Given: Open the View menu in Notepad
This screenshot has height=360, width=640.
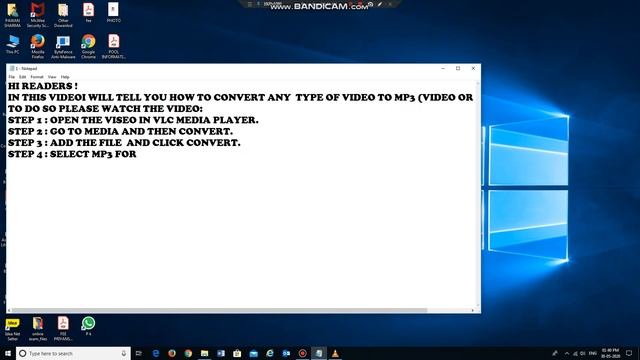Looking at the screenshot, I should [x=52, y=77].
